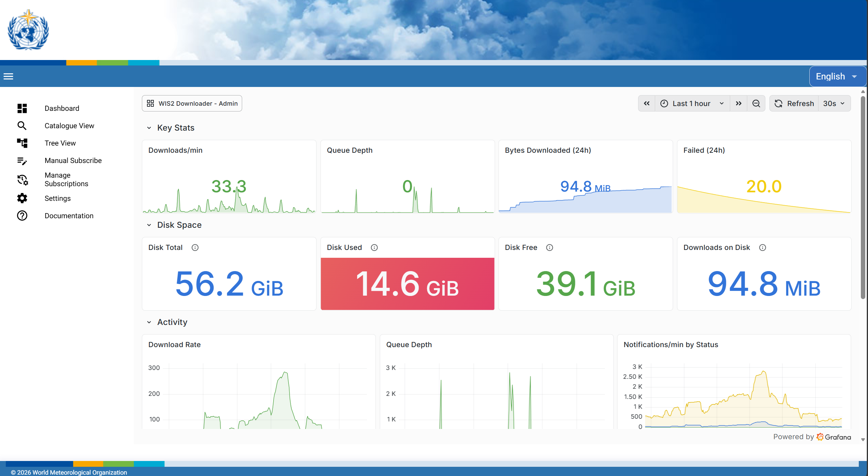Collapse the Key Stats row
The height and width of the screenshot is (476, 868).
(x=149, y=128)
